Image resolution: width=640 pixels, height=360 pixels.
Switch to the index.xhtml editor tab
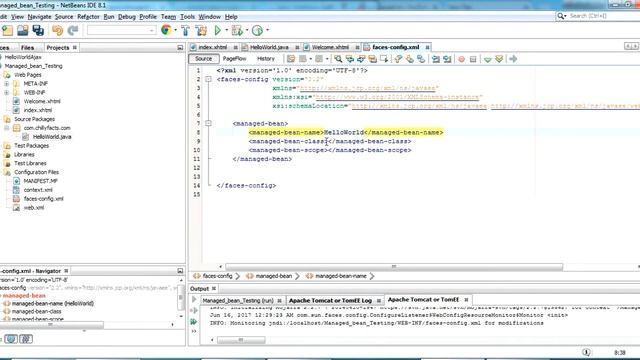click(213, 47)
